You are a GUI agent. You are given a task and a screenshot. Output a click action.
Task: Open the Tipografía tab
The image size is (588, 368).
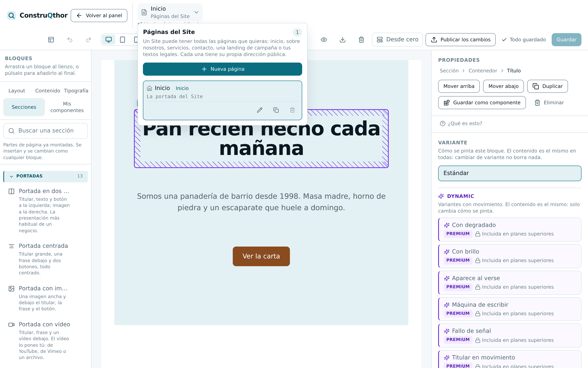[76, 91]
